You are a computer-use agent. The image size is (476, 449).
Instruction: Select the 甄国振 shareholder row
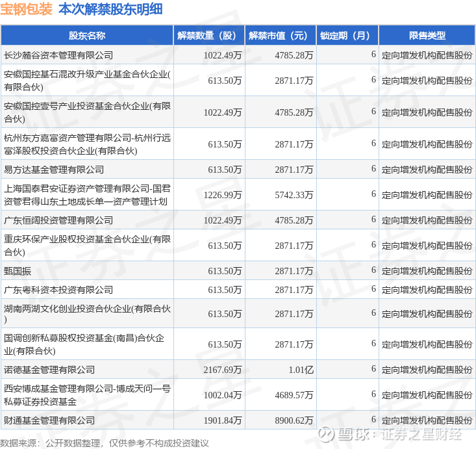click(238, 271)
